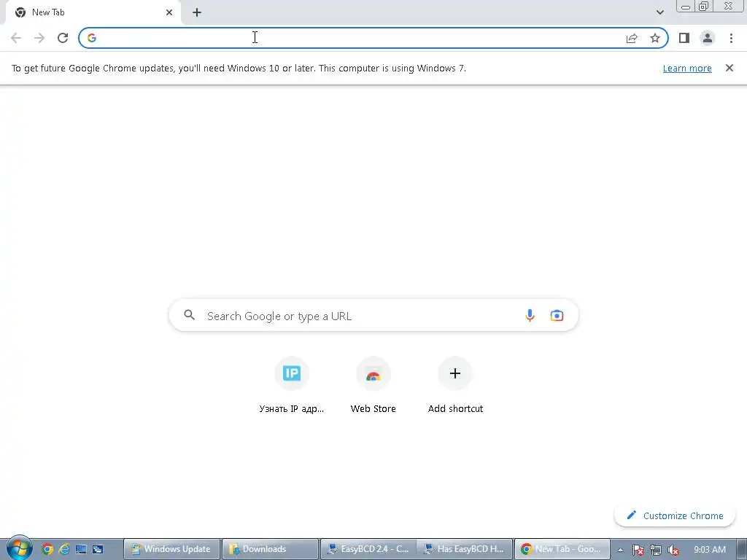Select the New Tab tab
The width and height of the screenshot is (747, 560).
[x=93, y=12]
